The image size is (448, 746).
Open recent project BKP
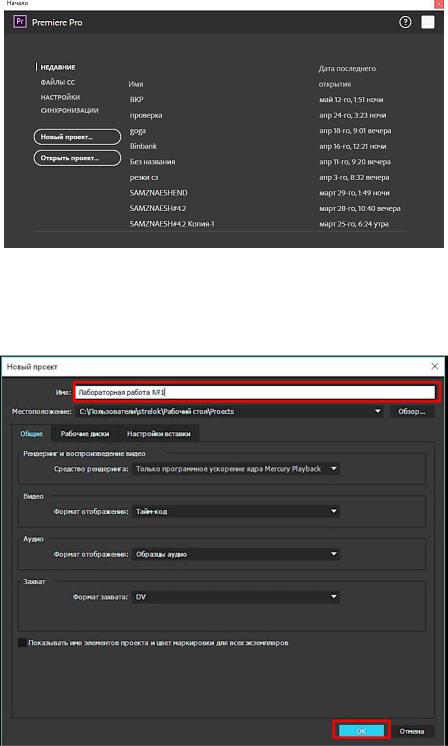point(136,99)
